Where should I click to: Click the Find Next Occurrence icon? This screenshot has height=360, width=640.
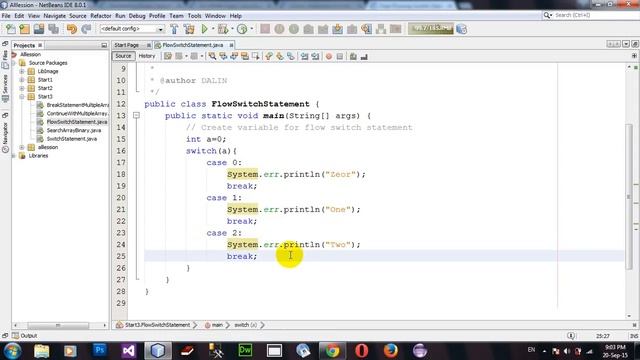(x=234, y=57)
